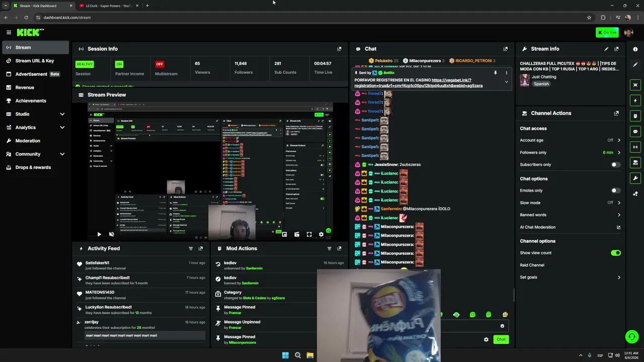Screen dimensions: 644x362
Task: Open the Achievements page
Action: [35, 101]
